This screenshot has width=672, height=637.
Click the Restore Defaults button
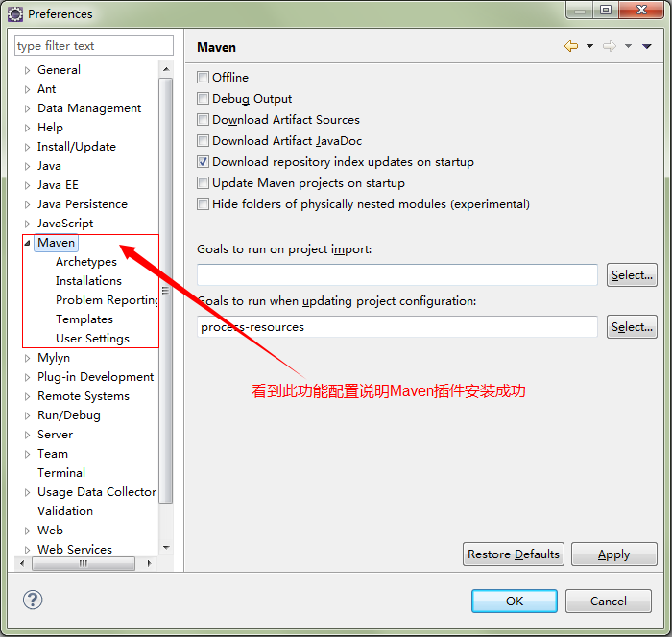[514, 554]
